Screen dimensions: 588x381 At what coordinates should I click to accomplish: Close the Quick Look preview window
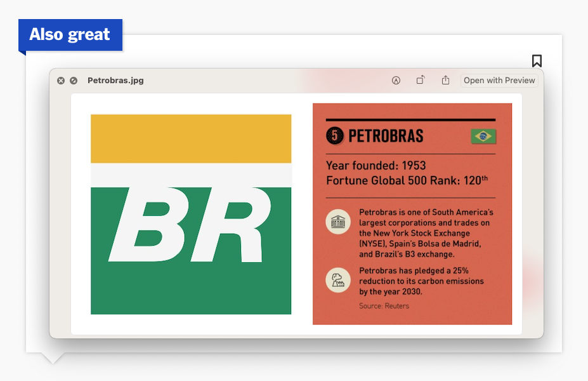click(x=61, y=81)
